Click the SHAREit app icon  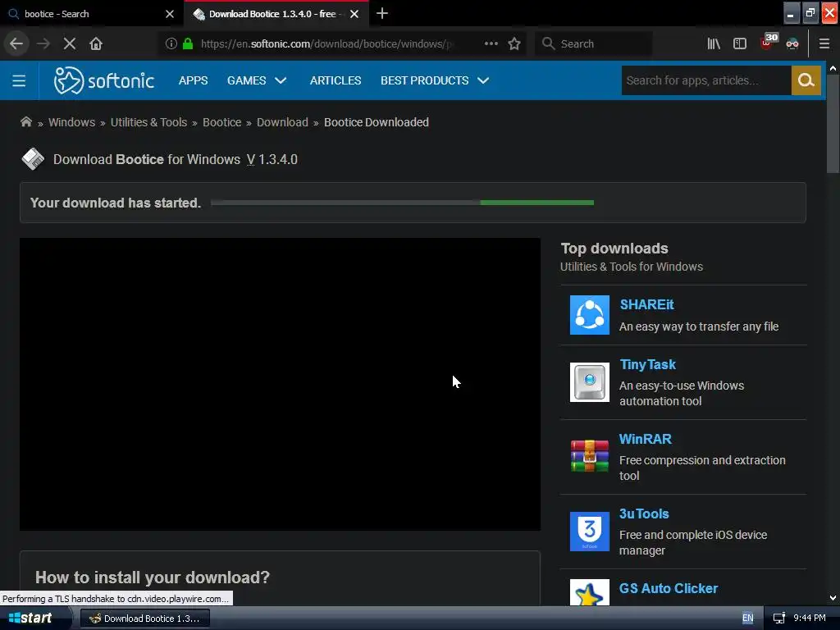pos(589,315)
